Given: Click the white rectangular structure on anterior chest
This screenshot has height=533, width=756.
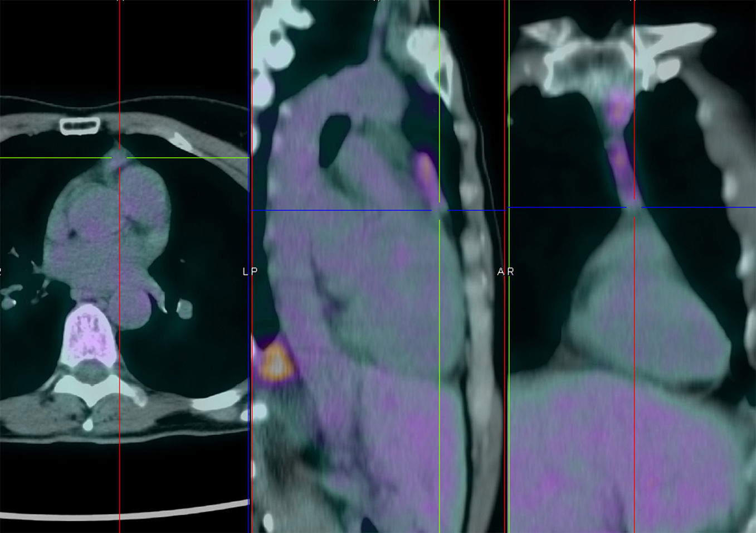Looking at the screenshot, I should 80,126.
